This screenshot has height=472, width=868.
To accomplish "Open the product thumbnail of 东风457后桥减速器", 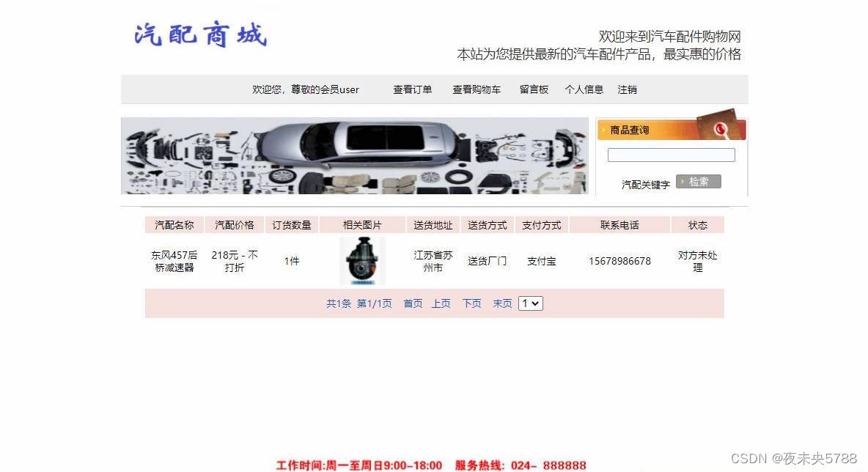I will click(x=362, y=261).
